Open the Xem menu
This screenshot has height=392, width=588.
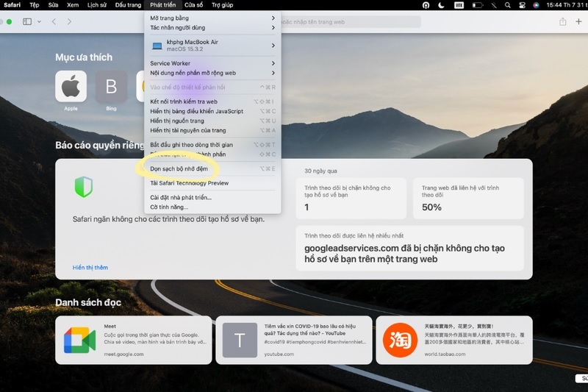(73, 5)
